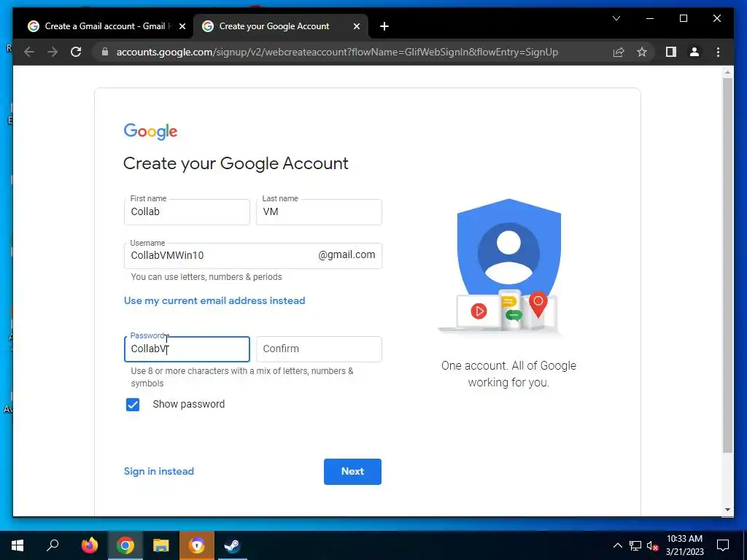Open the orange shield app in taskbar
Screen dimensions: 747x560
pyautogui.click(x=197, y=545)
